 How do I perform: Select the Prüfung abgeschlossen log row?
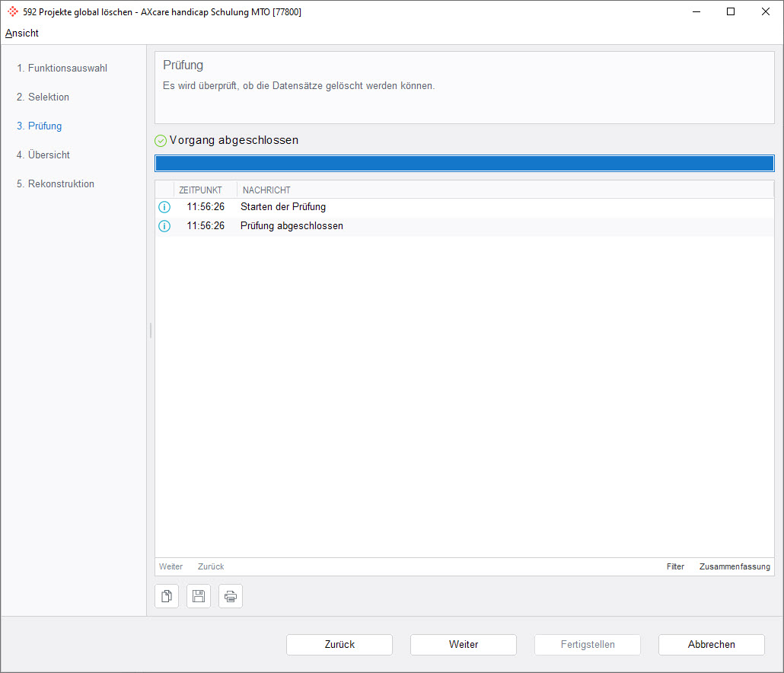(464, 226)
